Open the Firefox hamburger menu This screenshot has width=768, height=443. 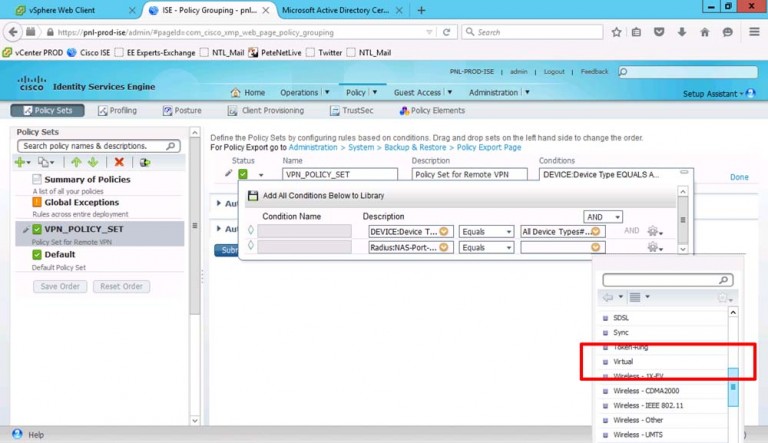tap(754, 32)
